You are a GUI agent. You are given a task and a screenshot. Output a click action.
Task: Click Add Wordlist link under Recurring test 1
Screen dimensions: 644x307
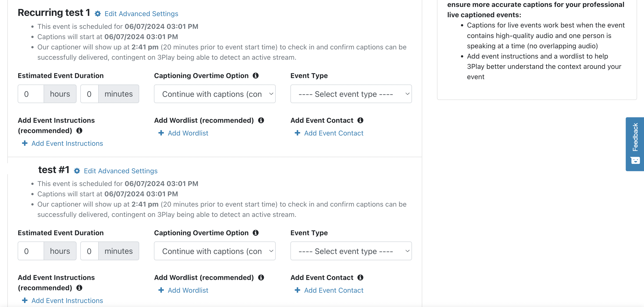(188, 133)
